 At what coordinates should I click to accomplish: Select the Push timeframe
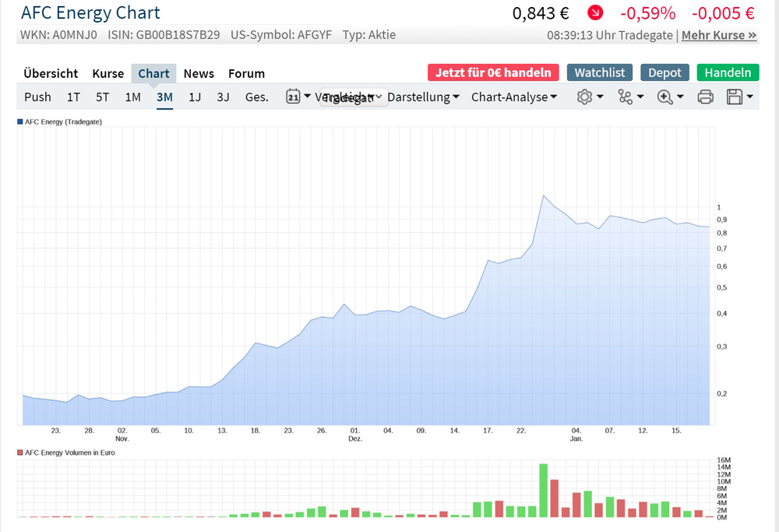pyautogui.click(x=37, y=97)
